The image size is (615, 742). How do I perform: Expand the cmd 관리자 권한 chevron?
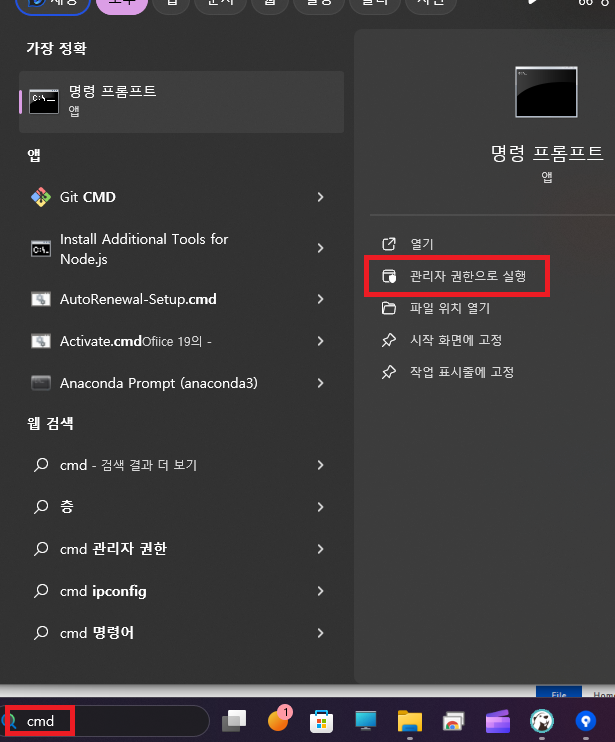[321, 549]
